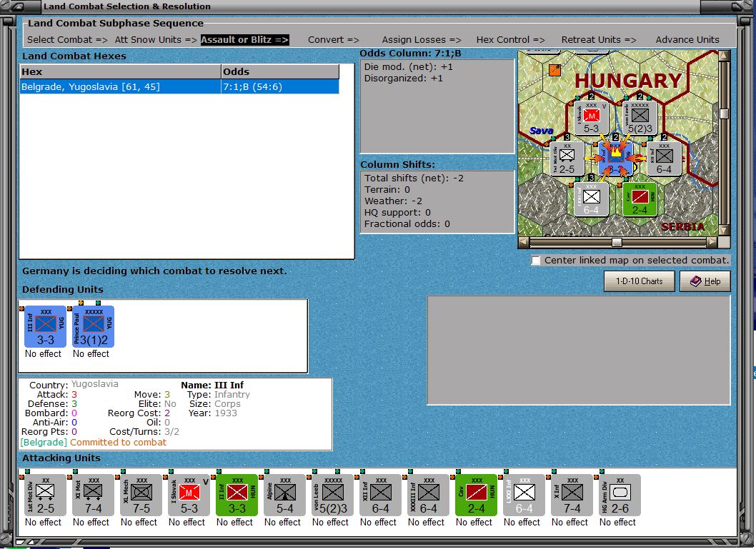This screenshot has height=549, width=756.
Task: Click the Hungarian Cav 2-4 counter on map
Action: tap(640, 199)
